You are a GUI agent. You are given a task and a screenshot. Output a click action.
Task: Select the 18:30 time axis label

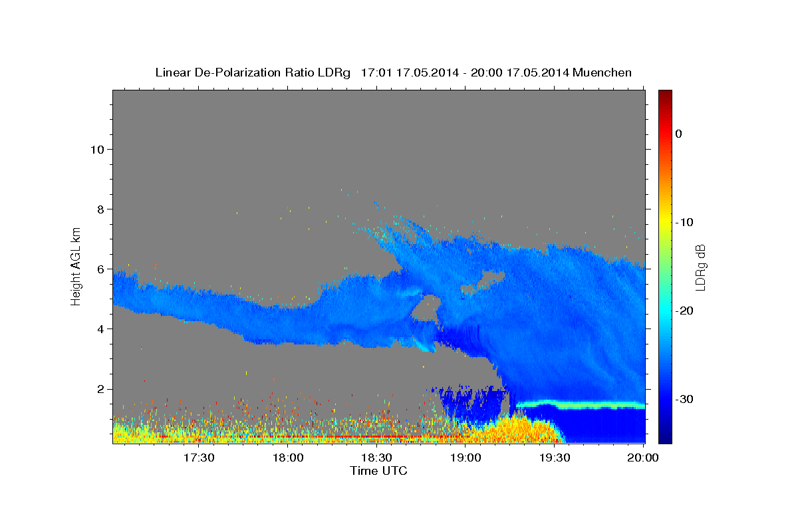(x=377, y=458)
